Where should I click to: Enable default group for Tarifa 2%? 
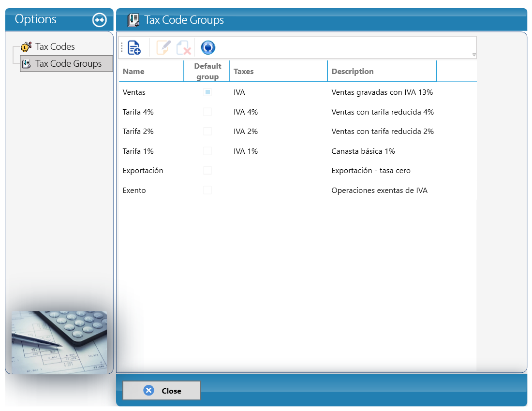click(207, 131)
